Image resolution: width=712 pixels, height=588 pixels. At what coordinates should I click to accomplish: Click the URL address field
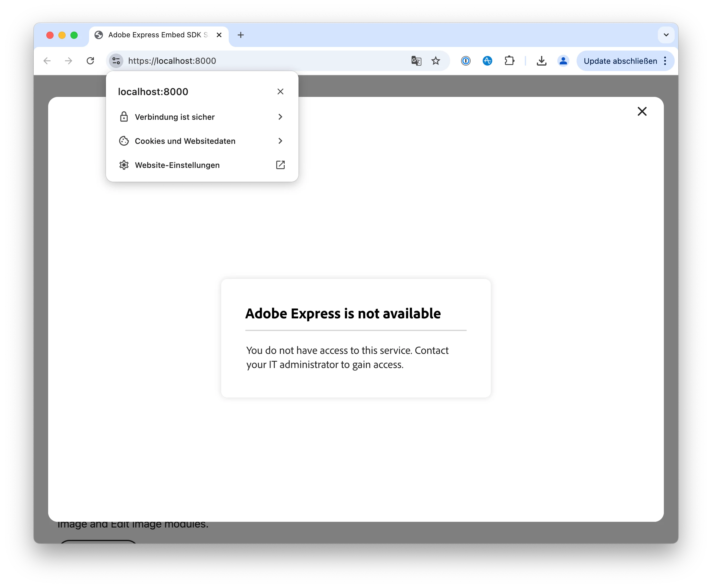[x=264, y=61]
